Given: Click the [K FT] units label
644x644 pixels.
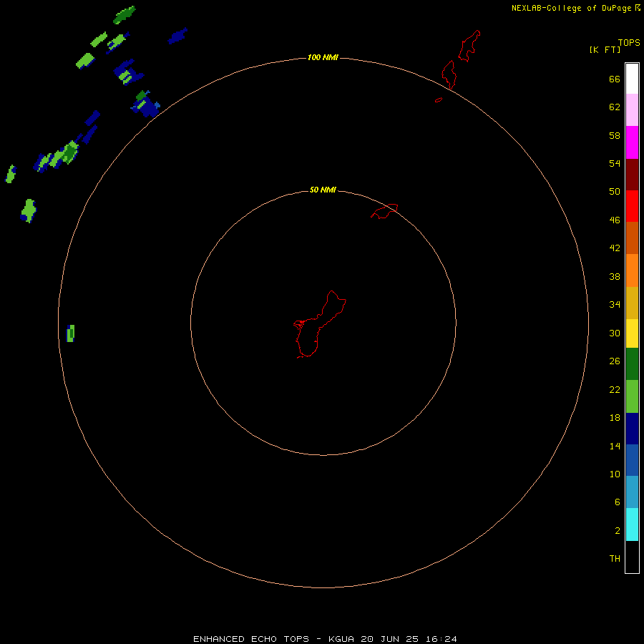Looking at the screenshot, I should pyautogui.click(x=605, y=49).
